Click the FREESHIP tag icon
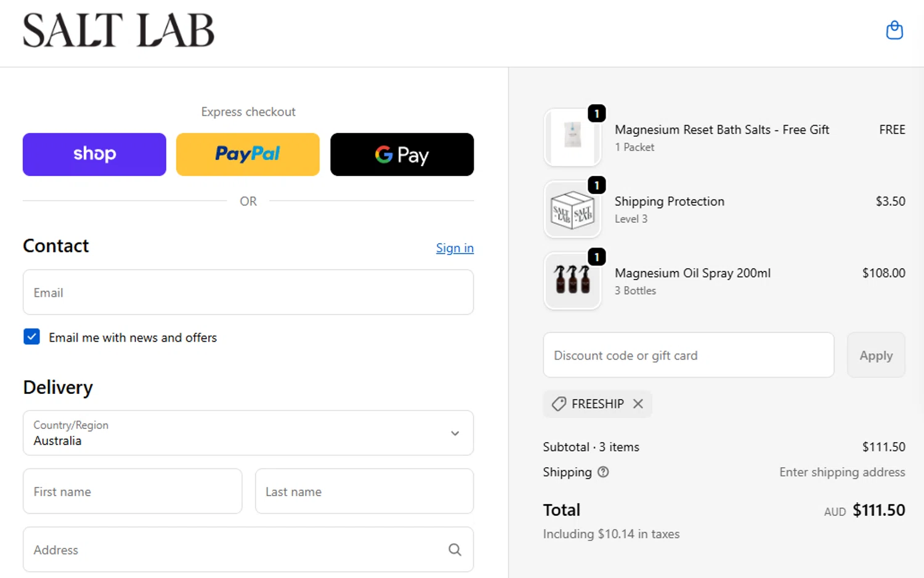 pyautogui.click(x=559, y=404)
